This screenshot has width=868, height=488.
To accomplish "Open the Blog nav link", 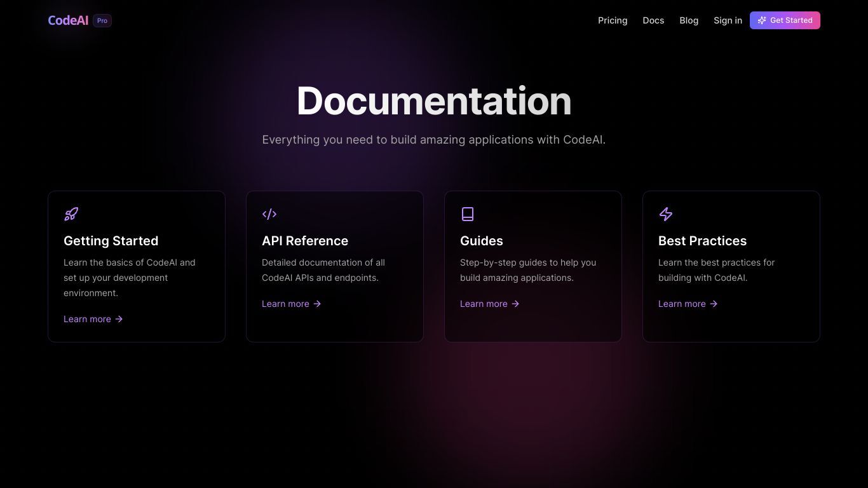I will click(x=689, y=20).
